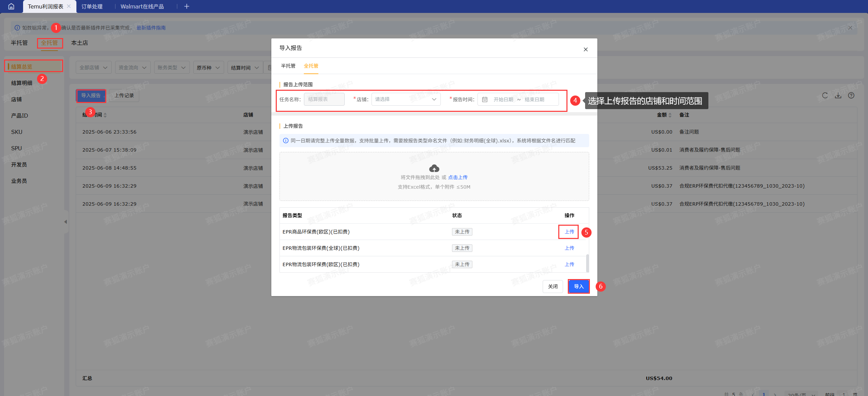Open the 资金流向 dropdown filter
Screen dimensions: 868x396
click(132, 68)
